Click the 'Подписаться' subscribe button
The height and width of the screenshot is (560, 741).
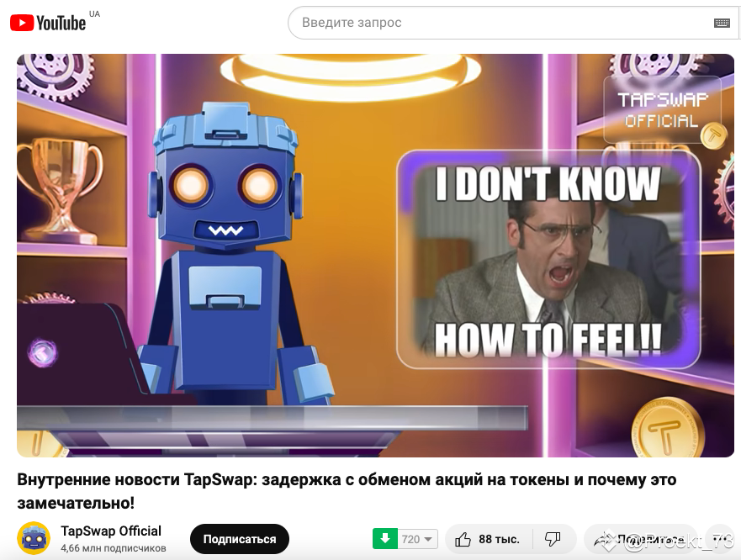[240, 539]
